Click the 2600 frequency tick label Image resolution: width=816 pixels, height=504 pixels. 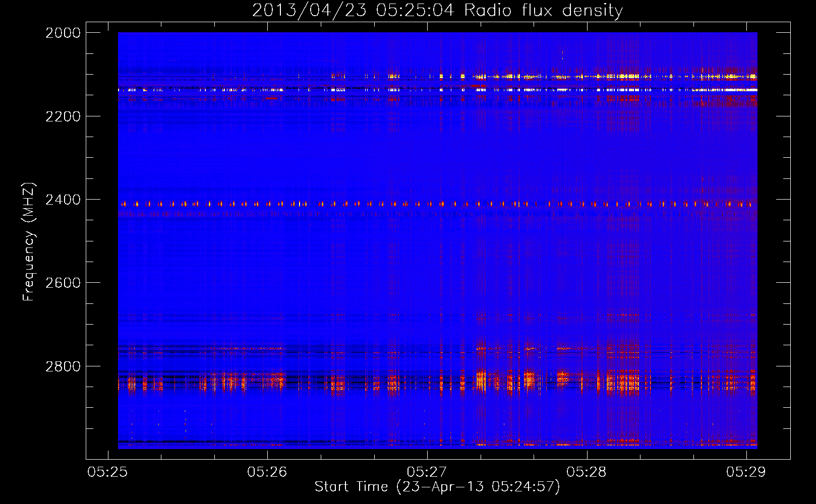(x=63, y=283)
